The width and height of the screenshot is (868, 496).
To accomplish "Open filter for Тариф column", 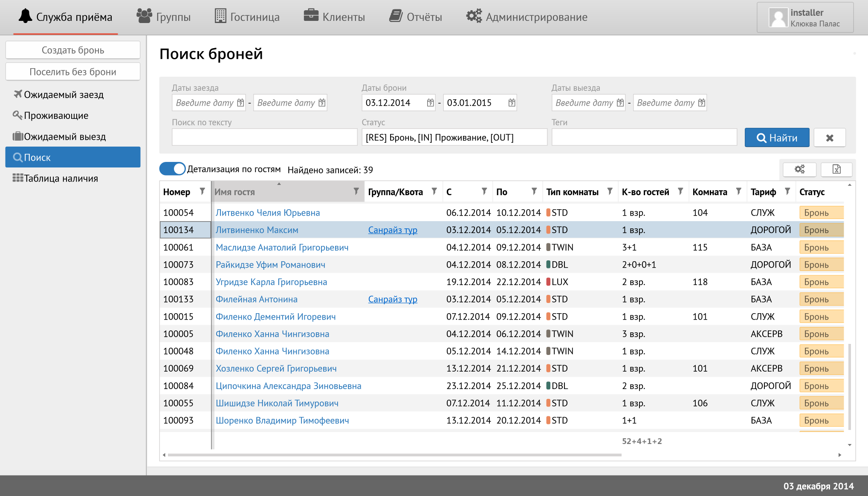I will (x=787, y=191).
